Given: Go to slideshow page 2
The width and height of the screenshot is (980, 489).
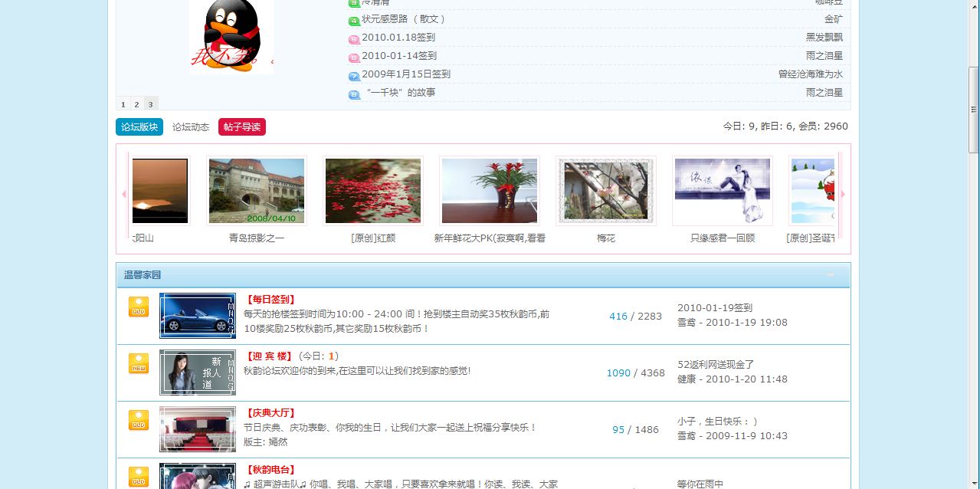Looking at the screenshot, I should pyautogui.click(x=136, y=104).
